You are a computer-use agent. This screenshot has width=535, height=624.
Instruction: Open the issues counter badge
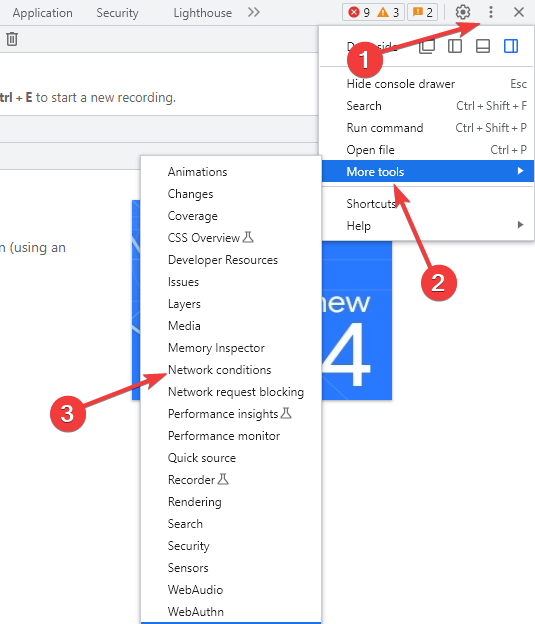coord(422,12)
